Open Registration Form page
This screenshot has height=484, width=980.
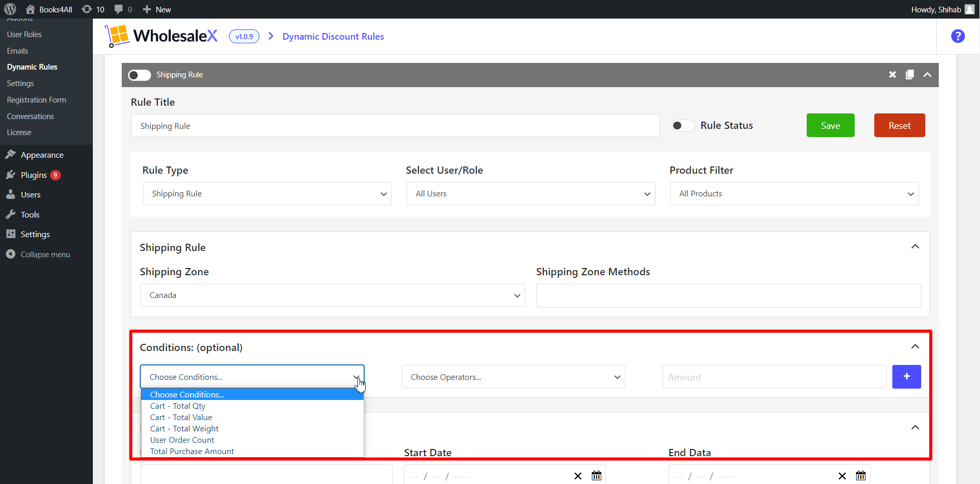(36, 100)
